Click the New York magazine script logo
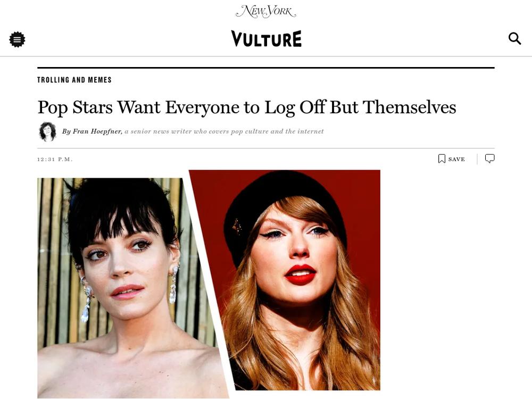 click(266, 11)
